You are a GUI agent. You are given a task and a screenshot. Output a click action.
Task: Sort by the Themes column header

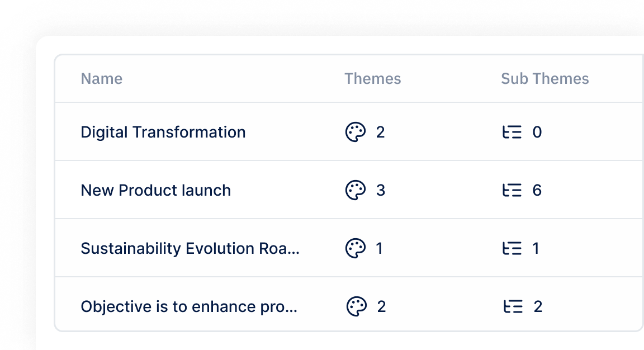coord(372,78)
